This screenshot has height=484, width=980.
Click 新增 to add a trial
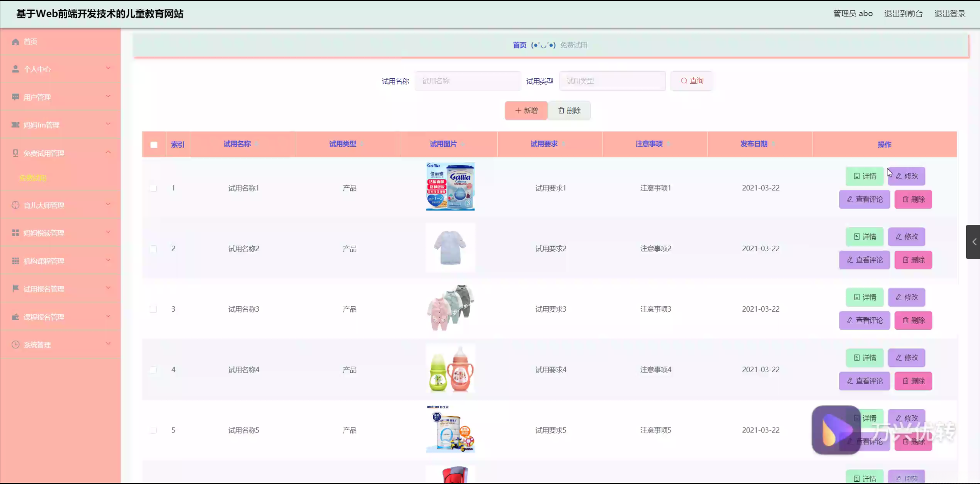click(526, 111)
